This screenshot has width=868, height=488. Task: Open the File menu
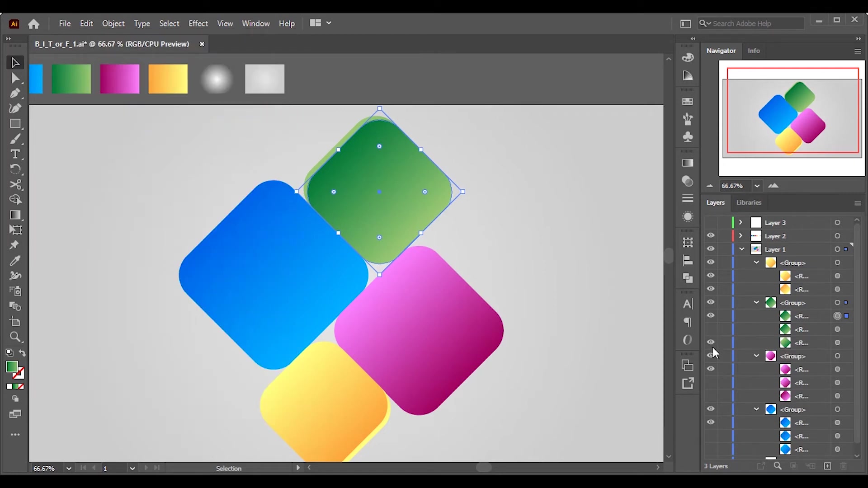tap(65, 23)
